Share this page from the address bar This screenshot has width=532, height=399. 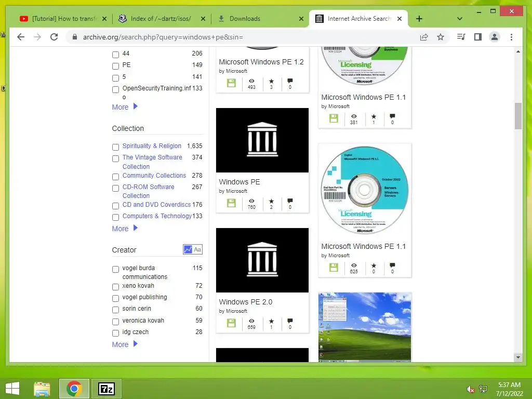coord(424,37)
